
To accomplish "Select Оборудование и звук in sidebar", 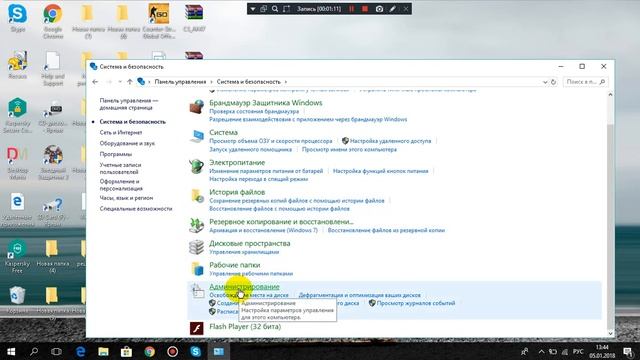I will click(x=127, y=143).
